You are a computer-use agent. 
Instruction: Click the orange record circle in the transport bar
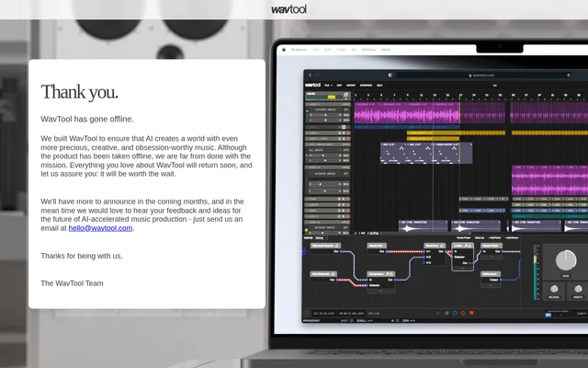click(x=463, y=313)
